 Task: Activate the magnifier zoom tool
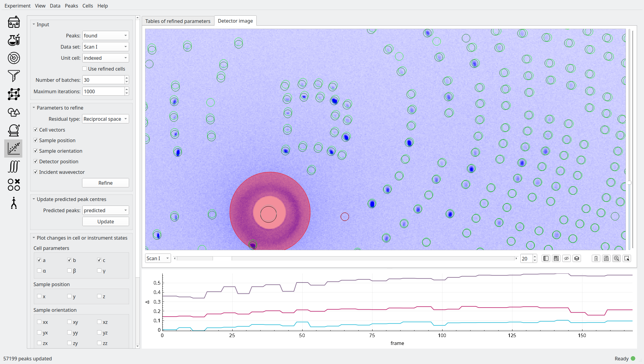click(616, 258)
